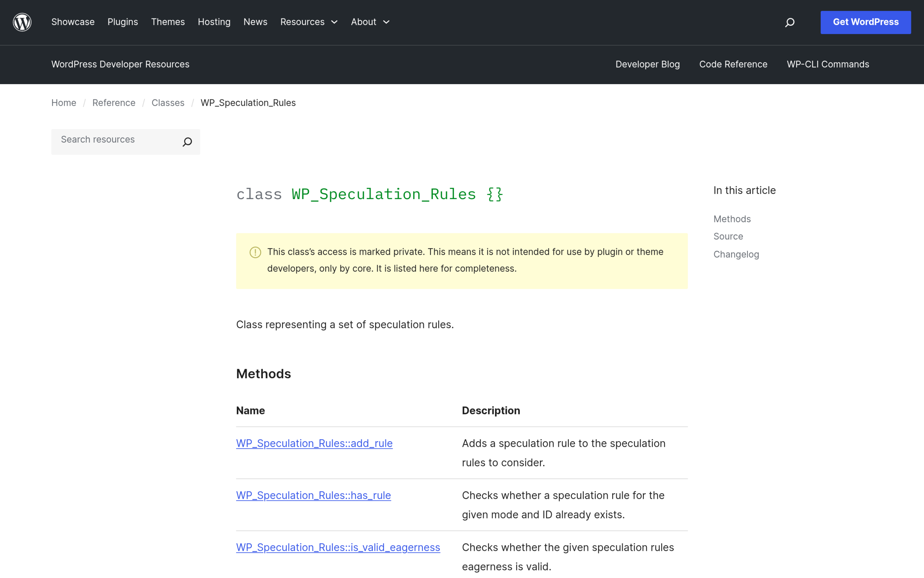The width and height of the screenshot is (924, 578).
Task: Click the Description column header
Action: [491, 411]
